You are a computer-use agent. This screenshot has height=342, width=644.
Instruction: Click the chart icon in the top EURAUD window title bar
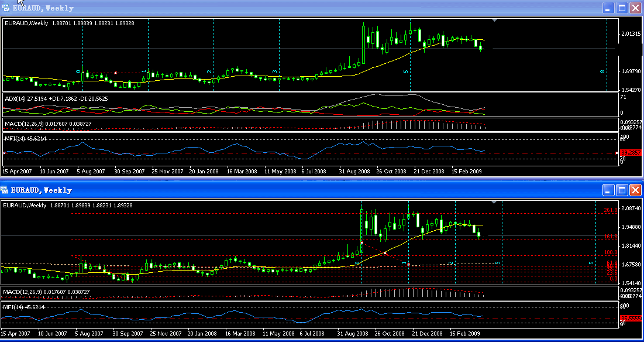[6, 8]
